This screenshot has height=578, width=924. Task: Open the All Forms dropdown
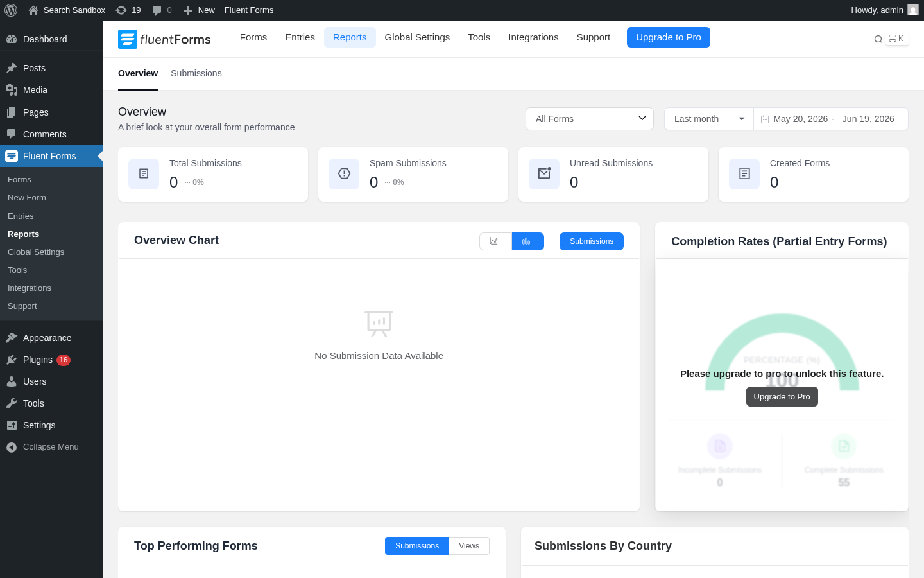click(590, 119)
